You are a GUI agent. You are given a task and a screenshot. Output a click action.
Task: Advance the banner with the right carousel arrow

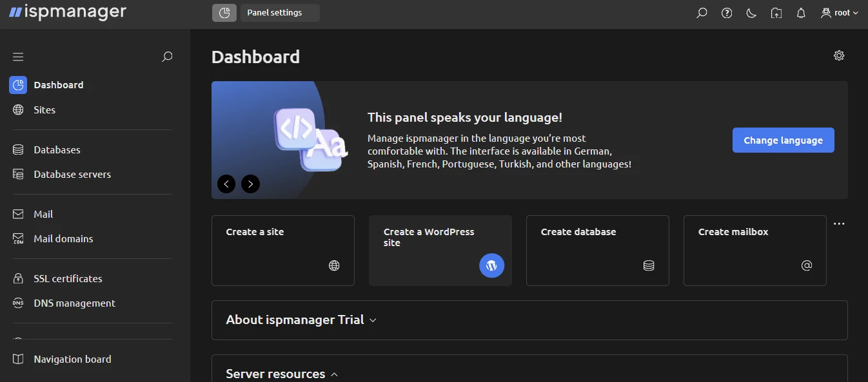click(250, 184)
